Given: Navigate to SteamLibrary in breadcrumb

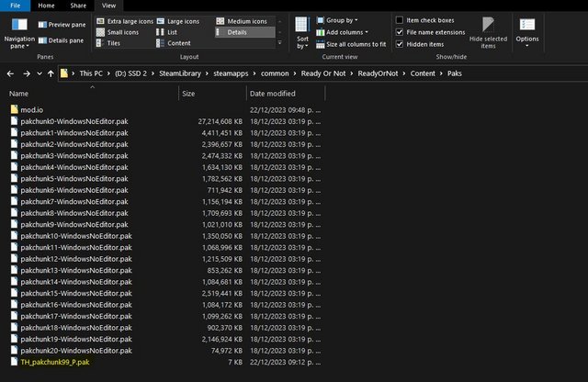Looking at the screenshot, I should tap(180, 73).
